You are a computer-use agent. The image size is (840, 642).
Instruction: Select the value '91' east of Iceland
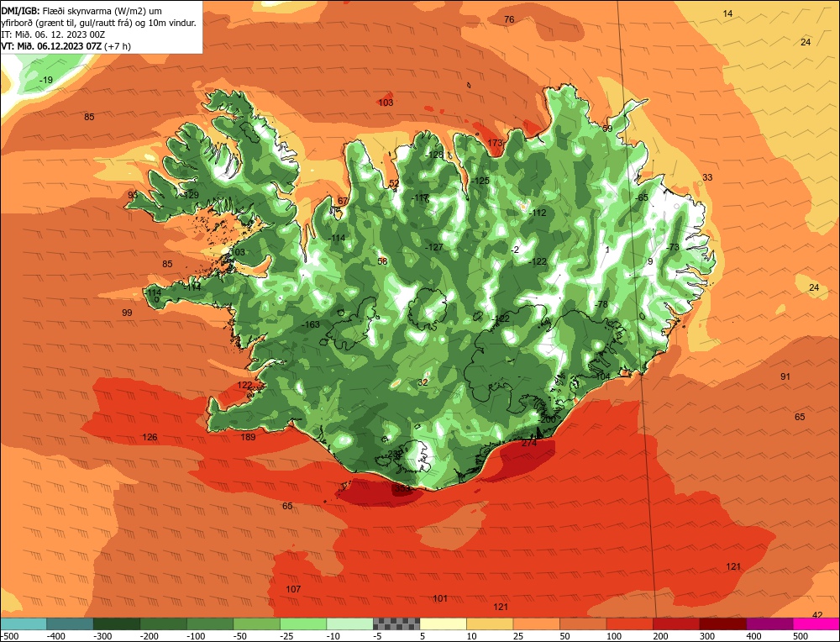(x=785, y=376)
